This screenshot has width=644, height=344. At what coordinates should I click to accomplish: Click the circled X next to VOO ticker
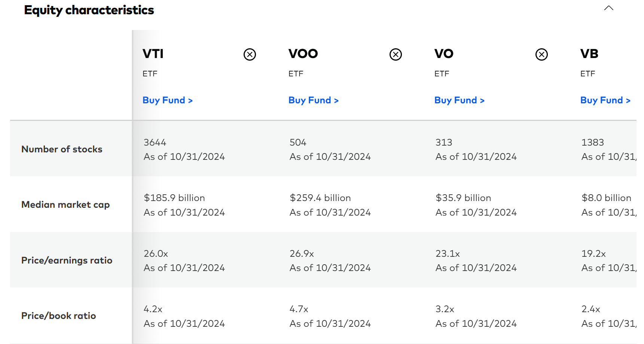(396, 54)
